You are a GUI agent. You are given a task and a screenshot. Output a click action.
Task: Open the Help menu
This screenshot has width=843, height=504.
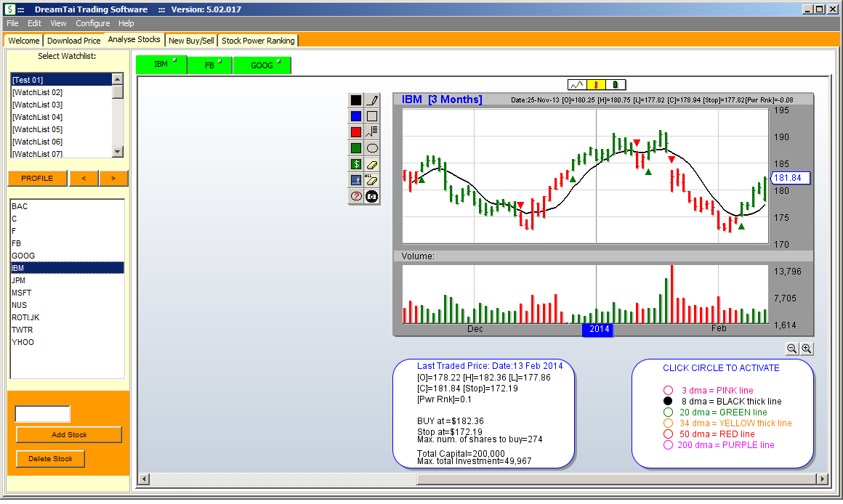click(x=126, y=23)
